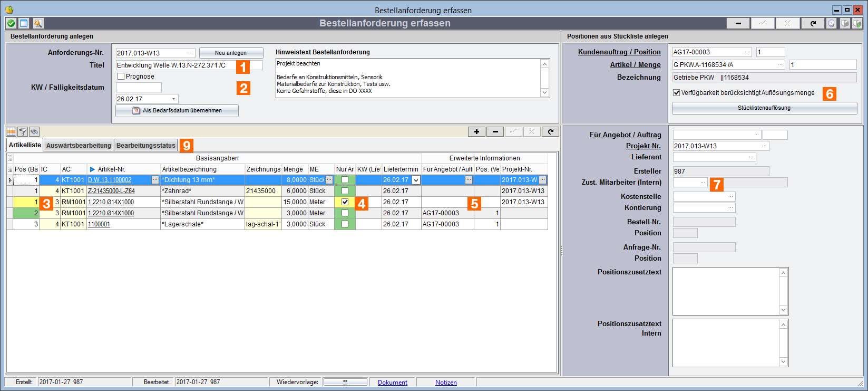Click the green checkmark confirm icon
The image size is (868, 391).
click(x=11, y=23)
